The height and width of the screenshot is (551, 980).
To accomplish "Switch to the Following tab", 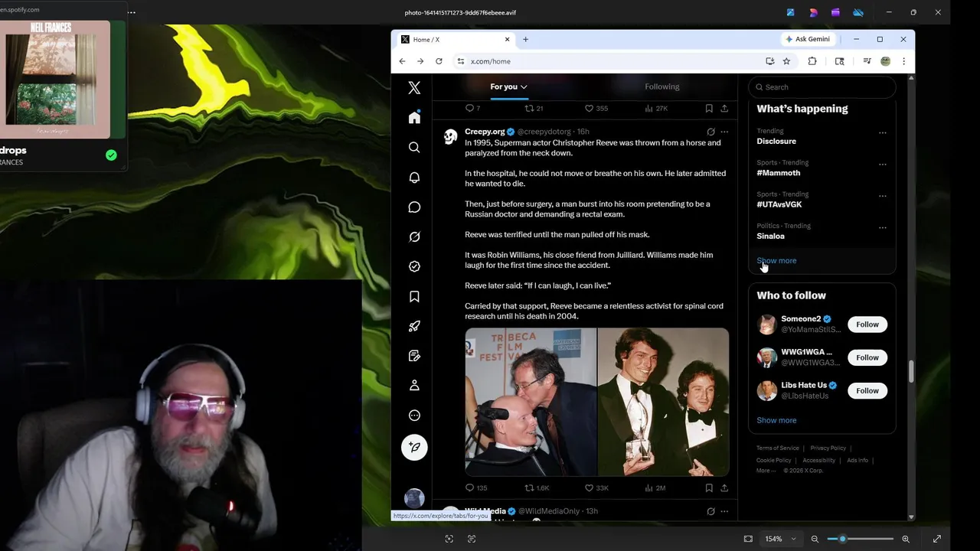I will click(661, 86).
